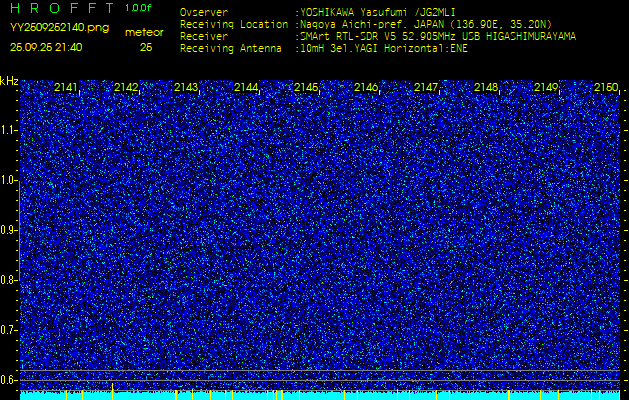Click the 1.1 kHz axis label
This screenshot has width=629, height=400.
click(x=9, y=130)
